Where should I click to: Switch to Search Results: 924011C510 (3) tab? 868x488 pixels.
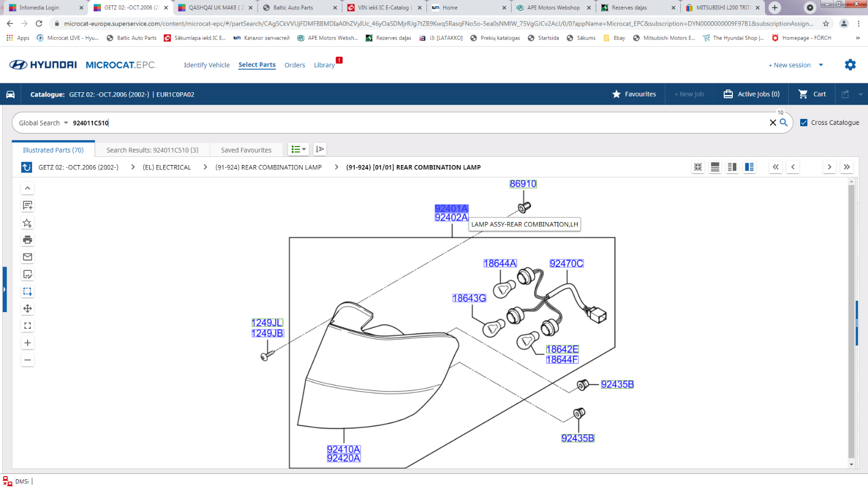(x=152, y=150)
